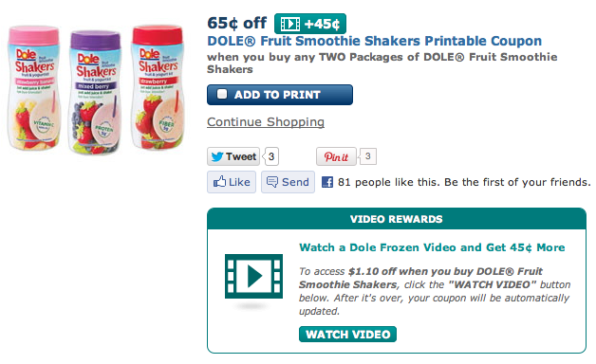596x364 pixels.
Task: Click the ADD TO PRINT button
Action: tap(280, 95)
